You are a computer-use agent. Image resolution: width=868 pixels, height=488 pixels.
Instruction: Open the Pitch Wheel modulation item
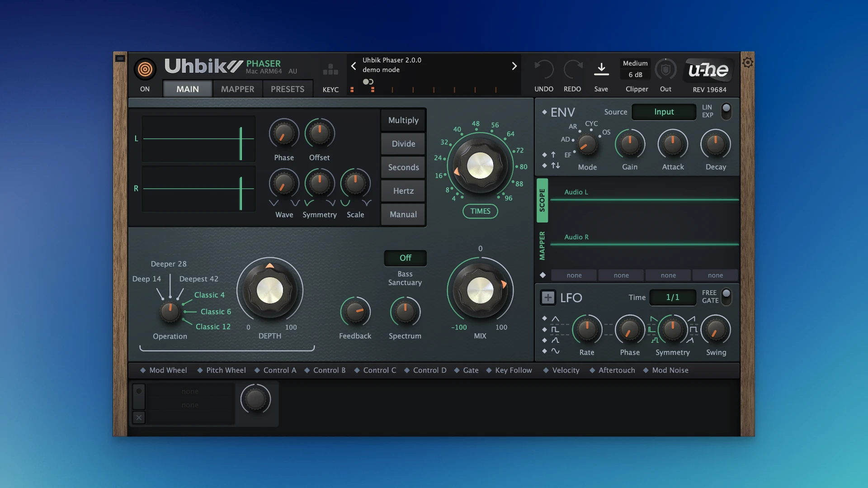coord(222,370)
